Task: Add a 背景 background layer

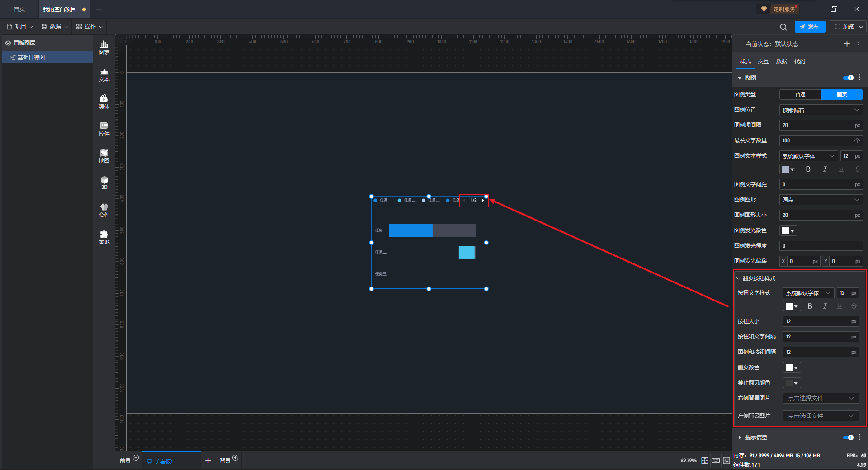Action: [235, 458]
